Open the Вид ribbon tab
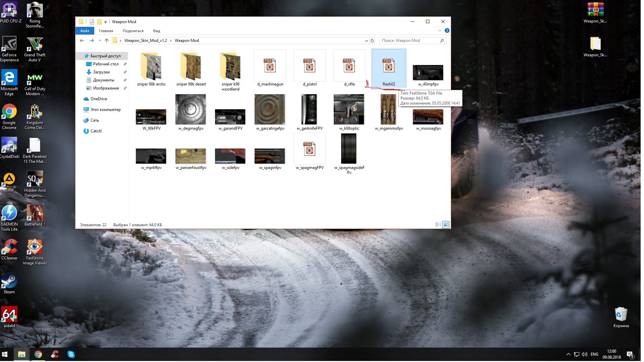The width and height of the screenshot is (644, 362). click(157, 31)
